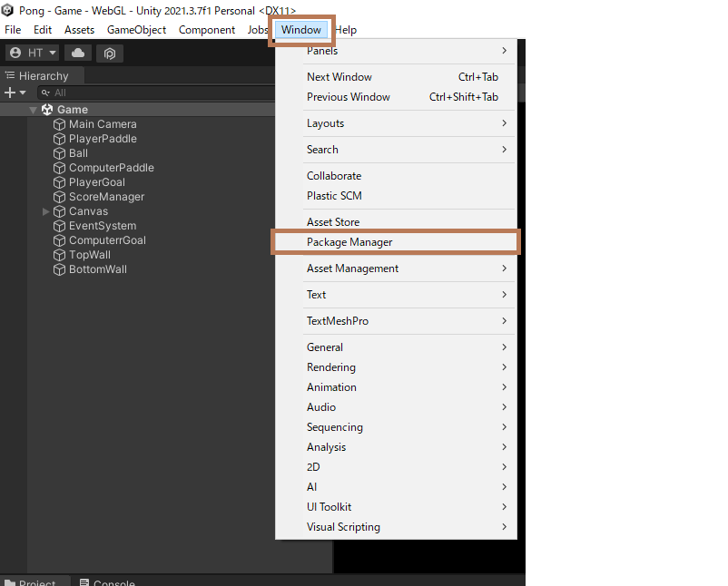Choose Plastic SCM menu entry
The width and height of the screenshot is (728, 586).
click(x=396, y=196)
